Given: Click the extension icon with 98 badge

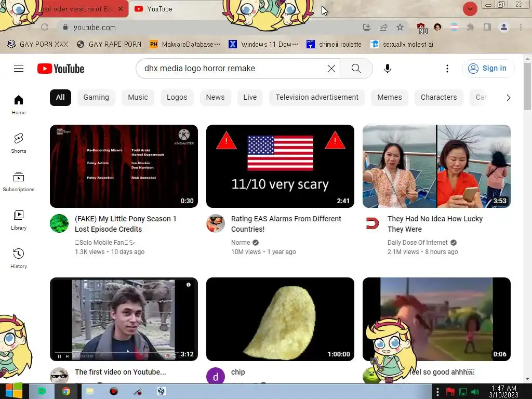Looking at the screenshot, I should (x=422, y=28).
